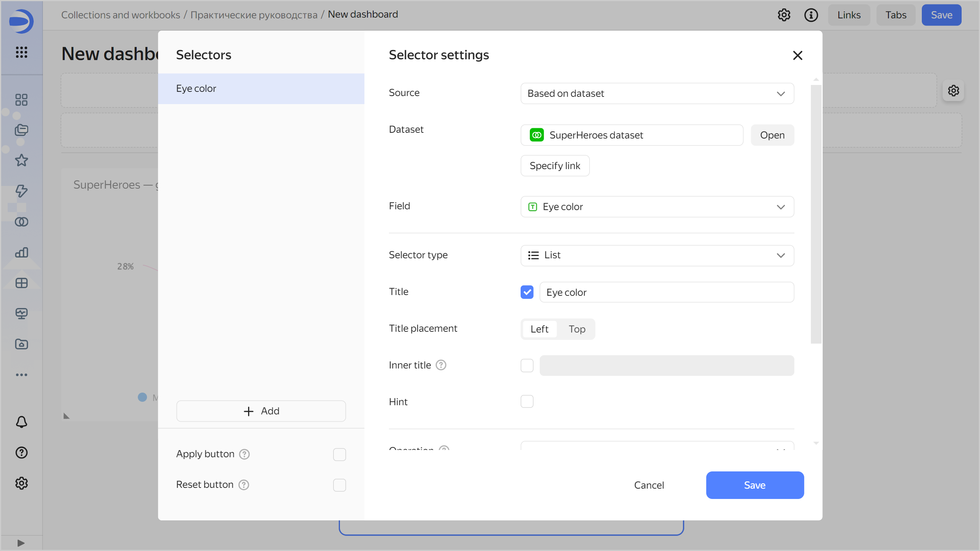The width and height of the screenshot is (980, 551).
Task: Click the Reset button help icon
Action: point(244,485)
